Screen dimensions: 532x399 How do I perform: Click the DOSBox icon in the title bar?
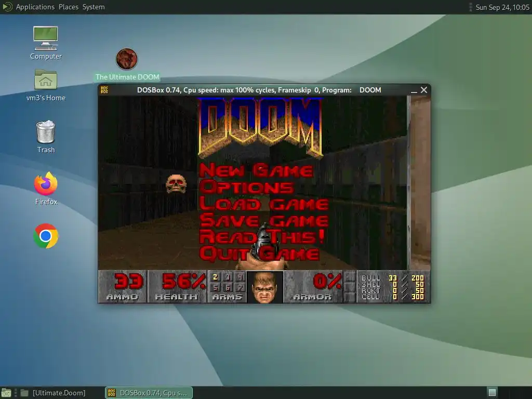coord(104,90)
